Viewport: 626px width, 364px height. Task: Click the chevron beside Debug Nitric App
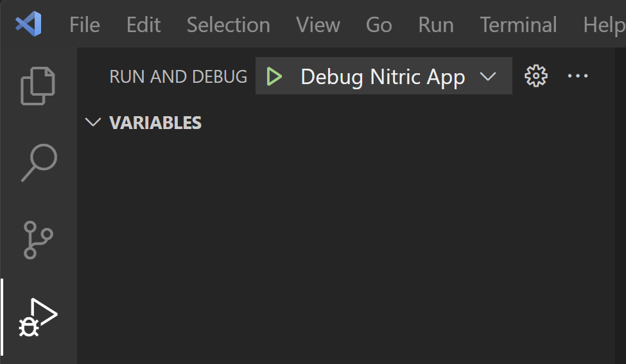tap(488, 76)
